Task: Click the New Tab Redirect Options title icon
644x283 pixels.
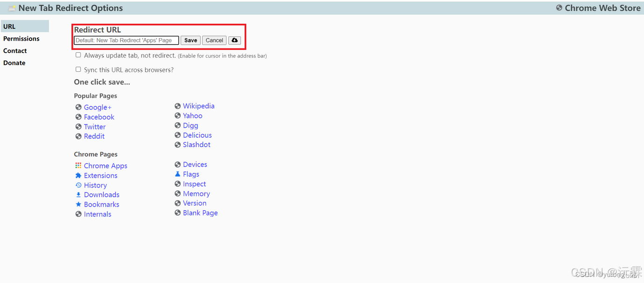Action: [12, 8]
